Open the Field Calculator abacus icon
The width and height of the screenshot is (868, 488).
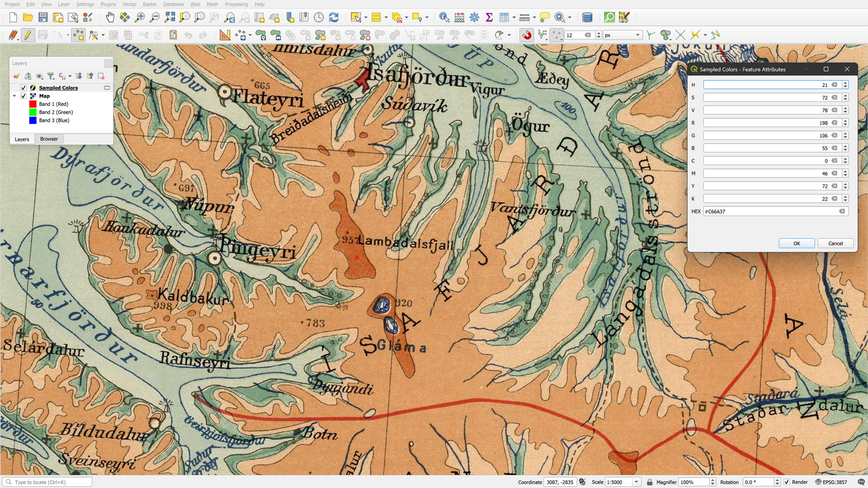[x=459, y=17]
